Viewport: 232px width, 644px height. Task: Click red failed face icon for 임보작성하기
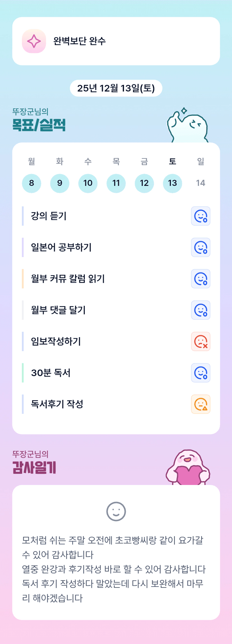coord(201,342)
